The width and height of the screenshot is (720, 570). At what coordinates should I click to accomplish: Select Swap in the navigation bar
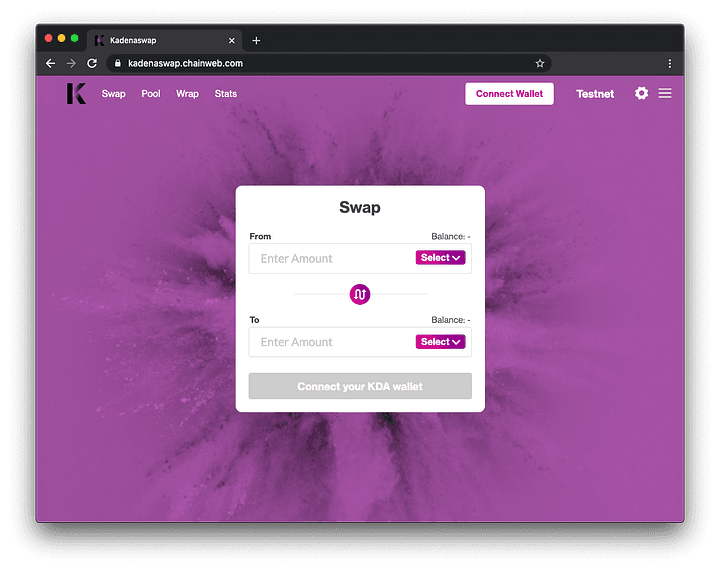point(113,94)
